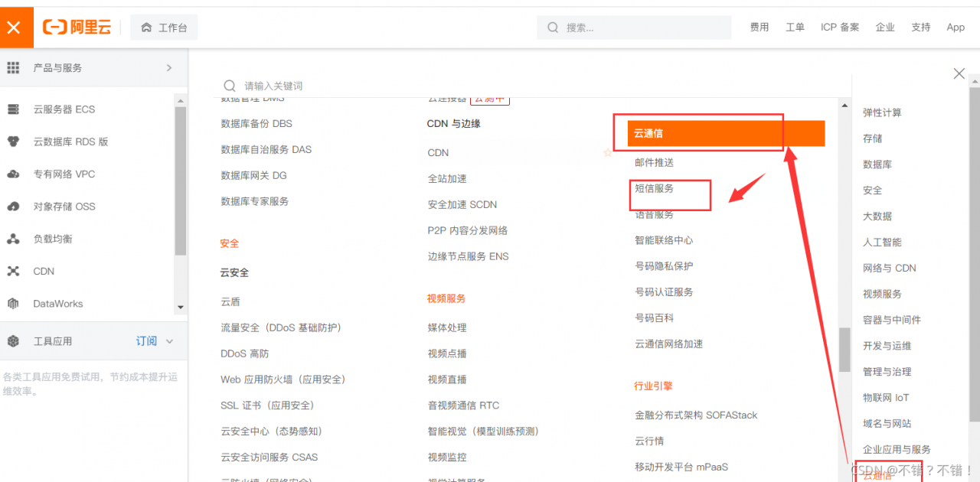Viewport: 980px width, 482px height.
Task: Jump to 大数据 category
Action: [877, 217]
